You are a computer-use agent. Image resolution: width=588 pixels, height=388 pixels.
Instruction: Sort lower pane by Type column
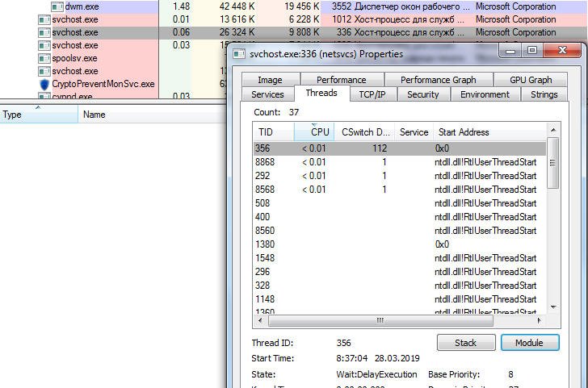point(39,115)
